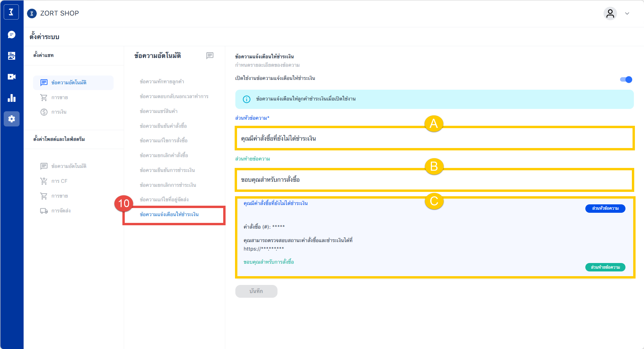The width and height of the screenshot is (644, 349).
Task: Click the message footer input field
Action: pos(434,180)
